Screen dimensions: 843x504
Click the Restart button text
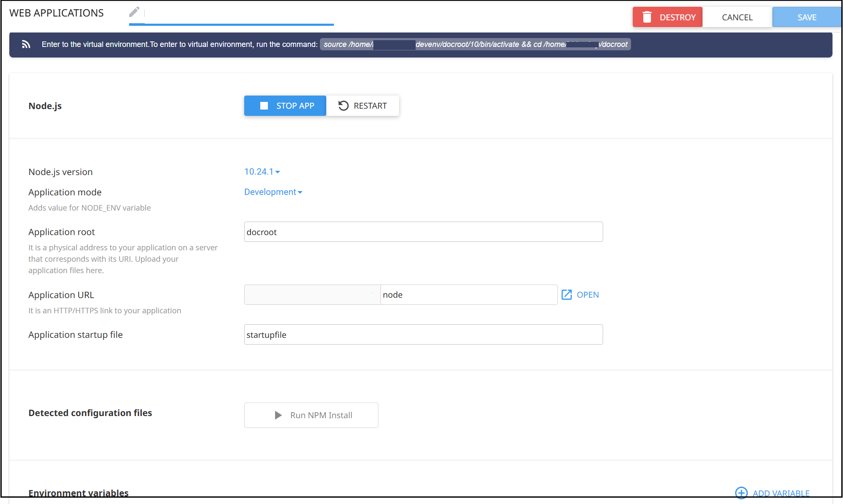[370, 106]
